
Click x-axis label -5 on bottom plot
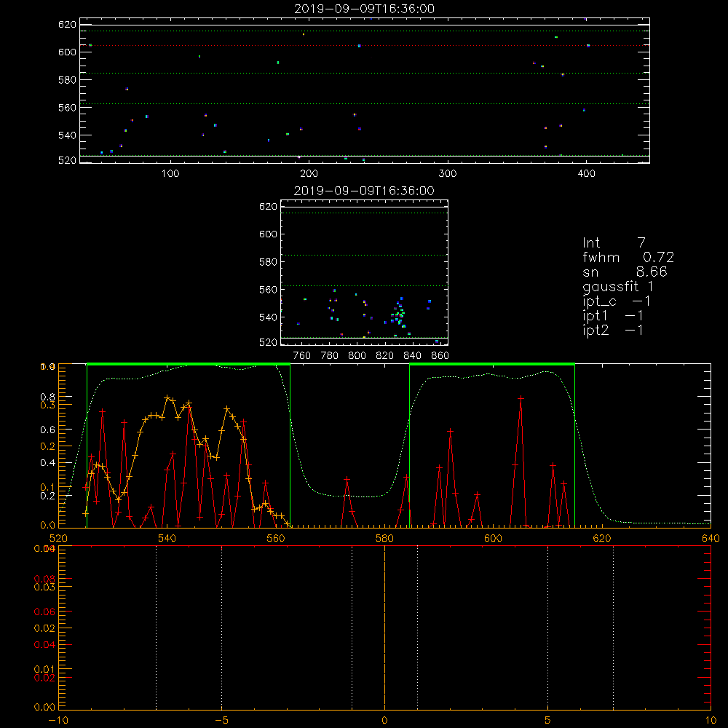[x=221, y=720]
